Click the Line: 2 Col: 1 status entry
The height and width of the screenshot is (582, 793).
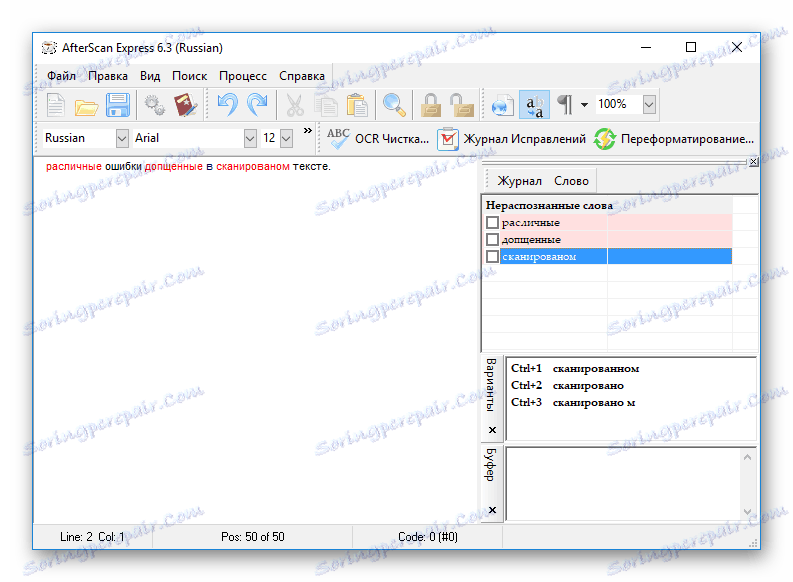tap(92, 536)
